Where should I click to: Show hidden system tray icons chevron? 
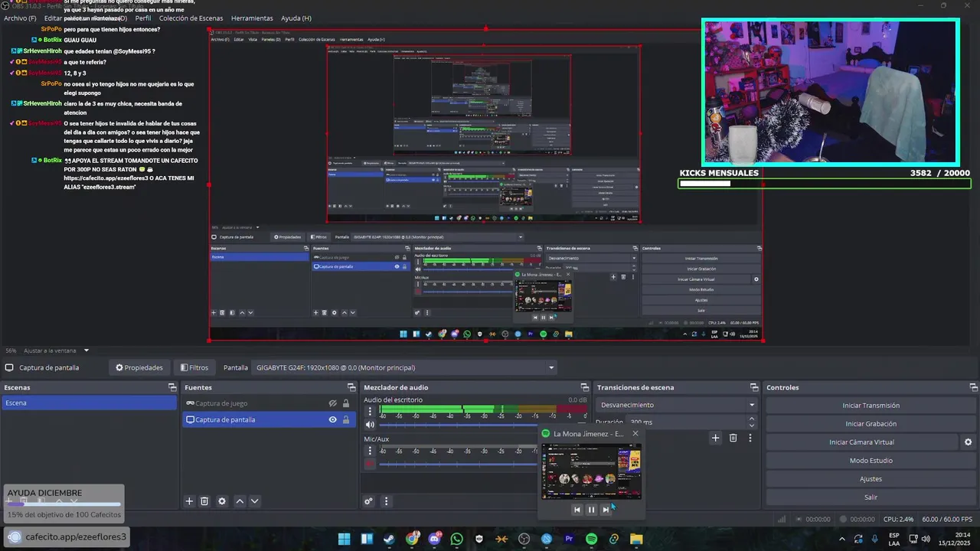841,539
